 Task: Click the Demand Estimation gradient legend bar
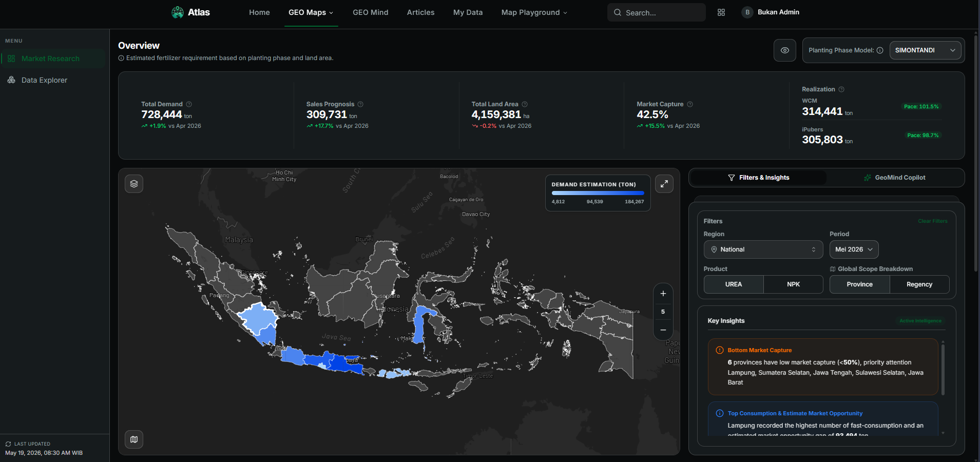pyautogui.click(x=598, y=193)
